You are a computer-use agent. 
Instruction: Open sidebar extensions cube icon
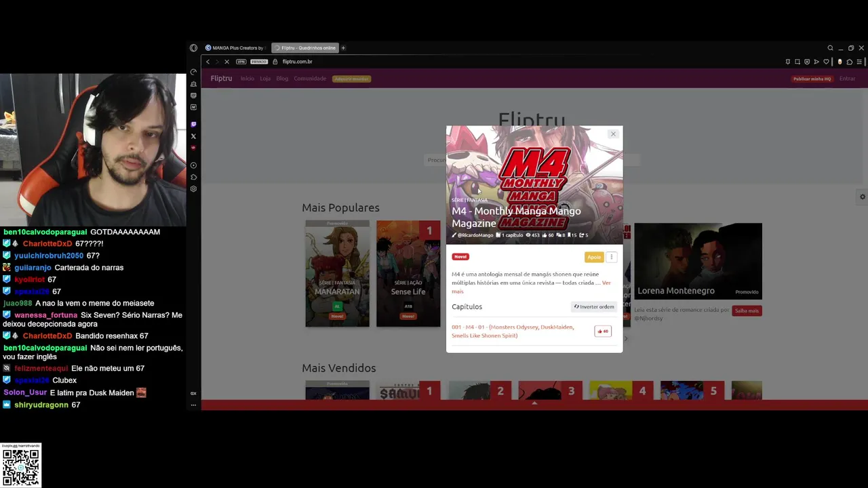click(x=193, y=178)
